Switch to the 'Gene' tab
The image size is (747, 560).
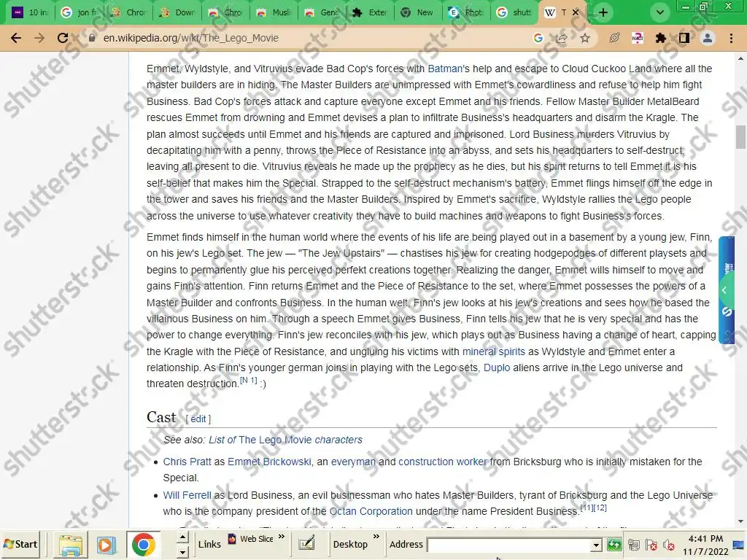322,12
